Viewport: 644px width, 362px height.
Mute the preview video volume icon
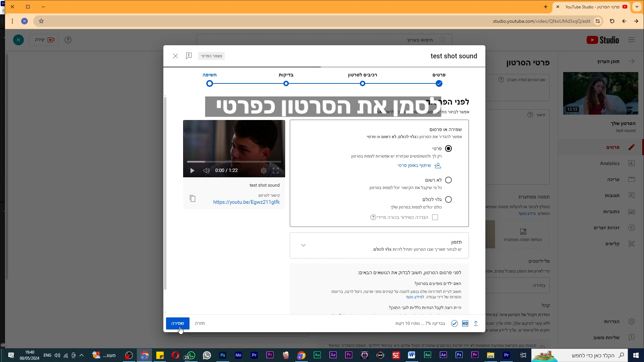click(207, 171)
